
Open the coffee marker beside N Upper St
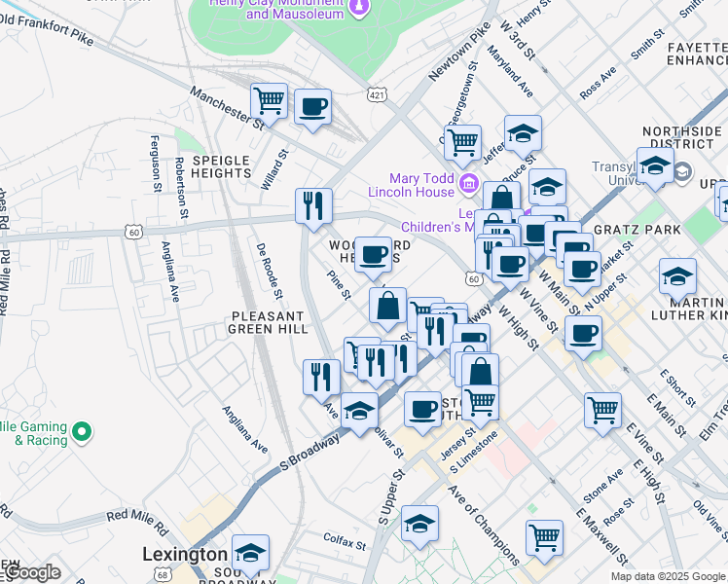click(x=583, y=273)
